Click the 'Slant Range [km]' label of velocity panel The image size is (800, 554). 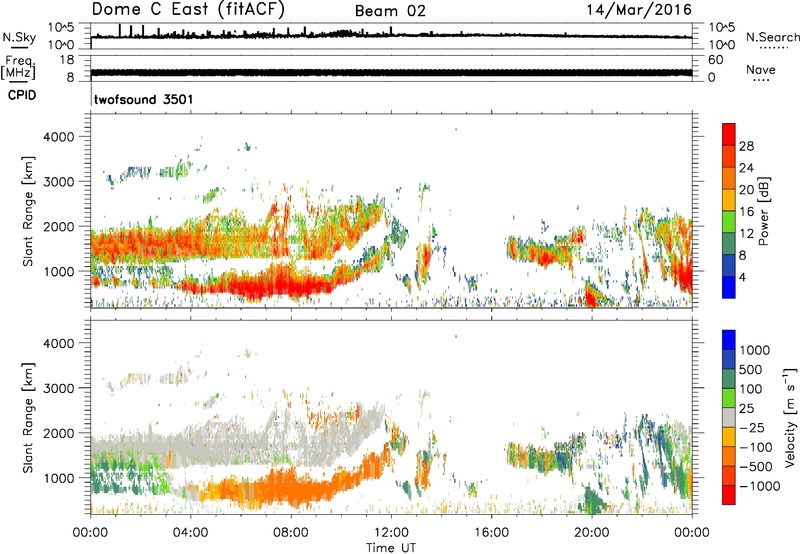28,418
